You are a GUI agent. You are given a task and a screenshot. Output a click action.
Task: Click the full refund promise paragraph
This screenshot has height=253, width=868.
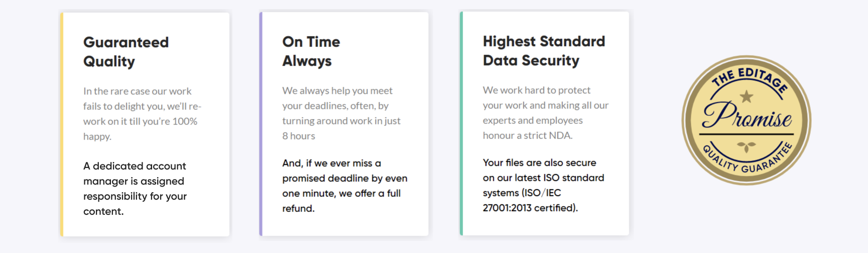(x=345, y=186)
